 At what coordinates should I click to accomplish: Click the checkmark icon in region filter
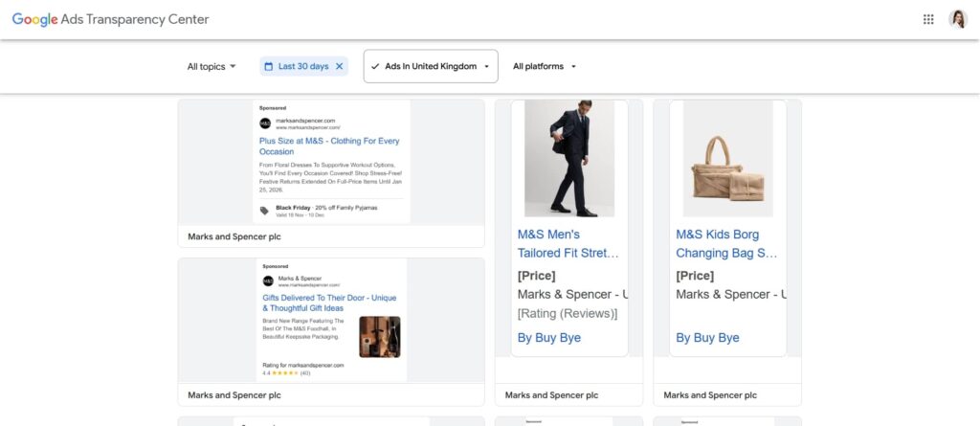coord(375,66)
